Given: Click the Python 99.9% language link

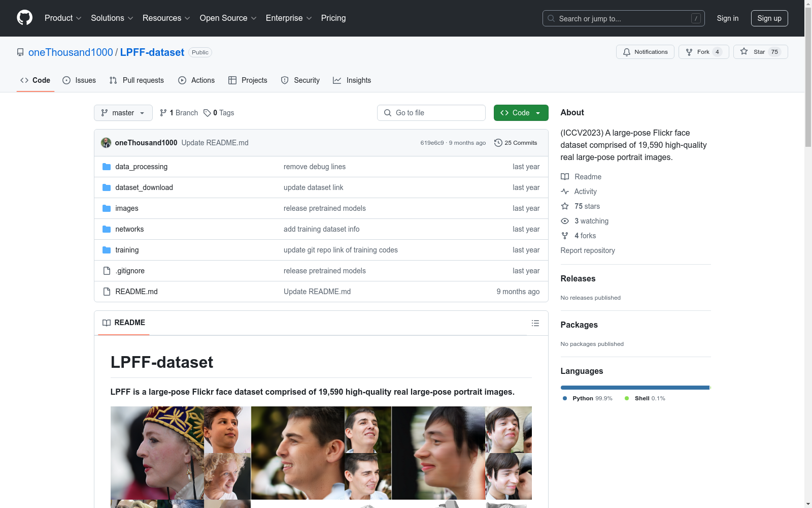Looking at the screenshot, I should pos(587,398).
